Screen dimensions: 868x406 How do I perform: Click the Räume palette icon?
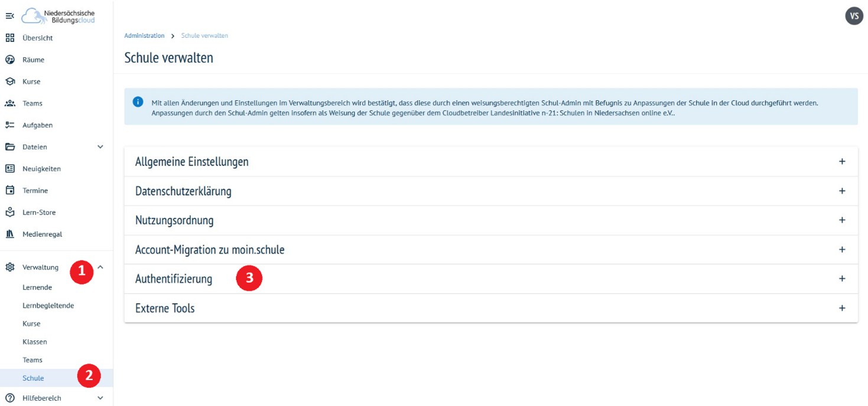click(10, 60)
